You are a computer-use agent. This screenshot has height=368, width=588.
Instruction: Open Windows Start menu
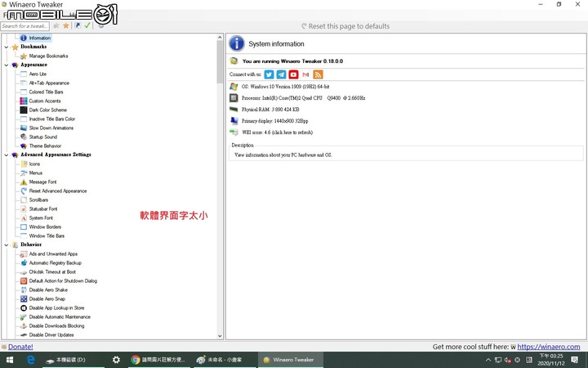pos(10,360)
